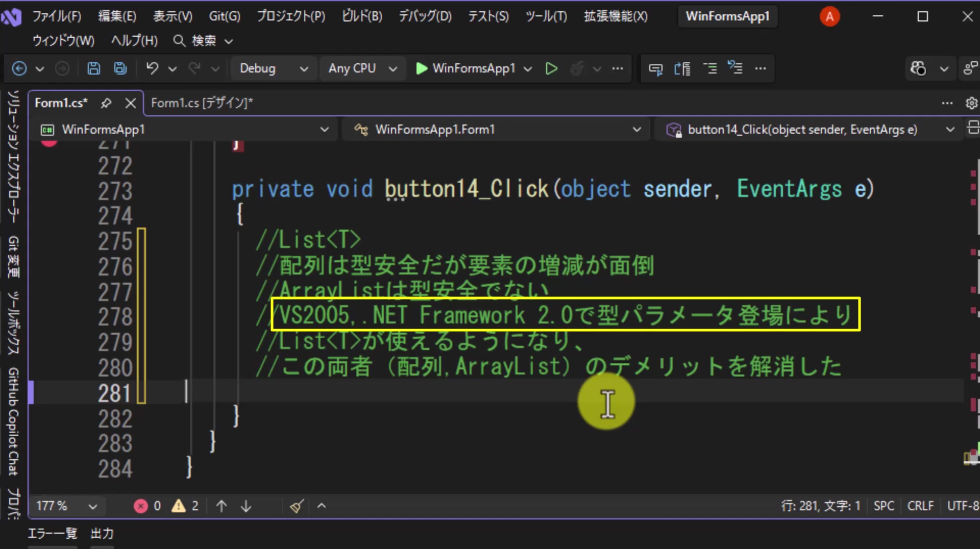Go to next issue with down arrow
The width and height of the screenshot is (980, 549).
(x=246, y=506)
